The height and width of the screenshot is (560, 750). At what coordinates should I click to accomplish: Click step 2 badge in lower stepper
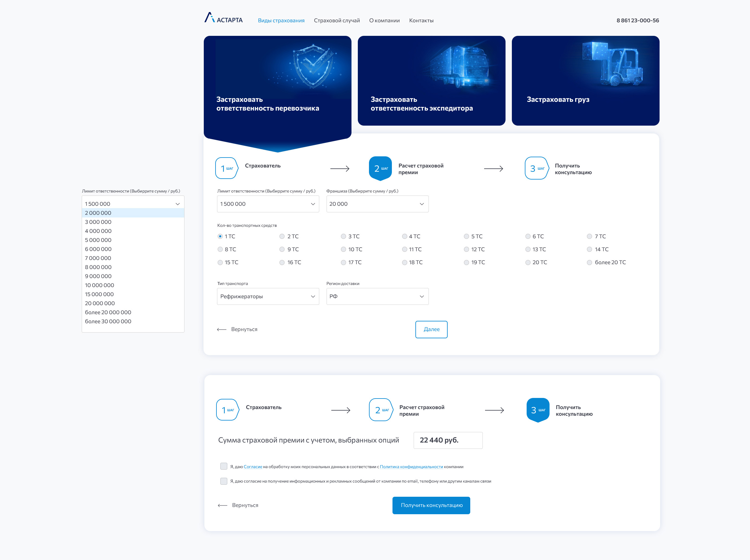tap(381, 410)
